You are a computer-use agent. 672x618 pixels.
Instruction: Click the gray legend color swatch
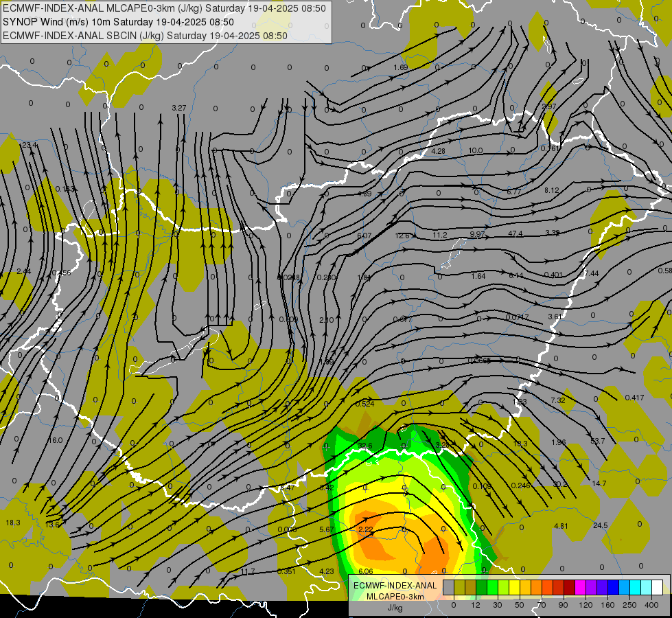tap(448, 587)
